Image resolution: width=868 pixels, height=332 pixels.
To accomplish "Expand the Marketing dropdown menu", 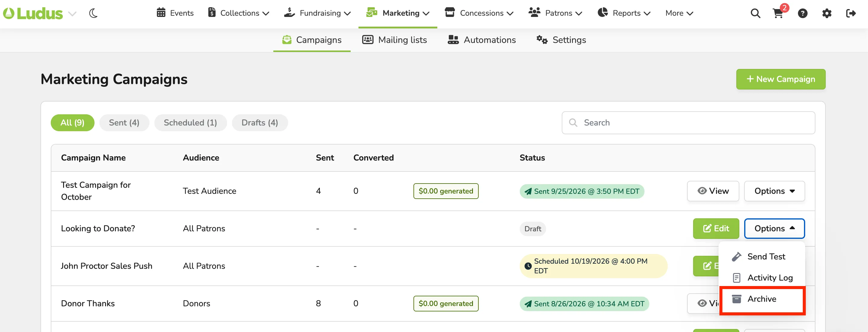I will [398, 13].
